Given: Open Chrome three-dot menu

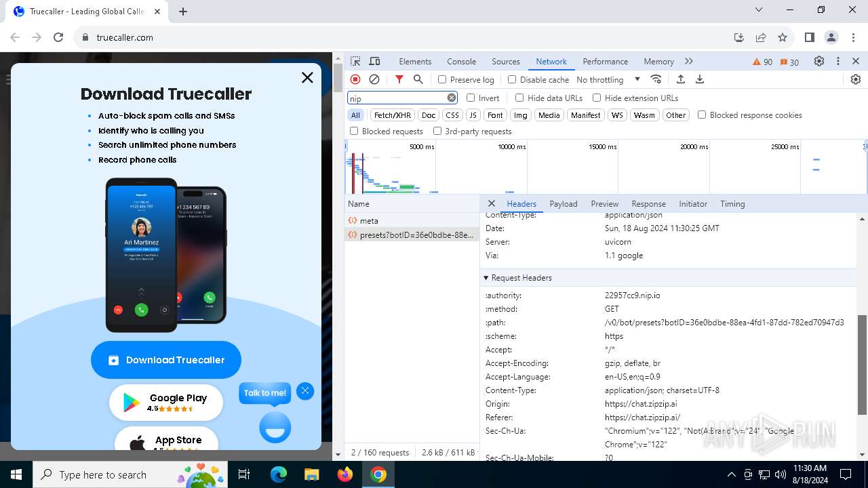Looking at the screenshot, I should pyautogui.click(x=852, y=37).
